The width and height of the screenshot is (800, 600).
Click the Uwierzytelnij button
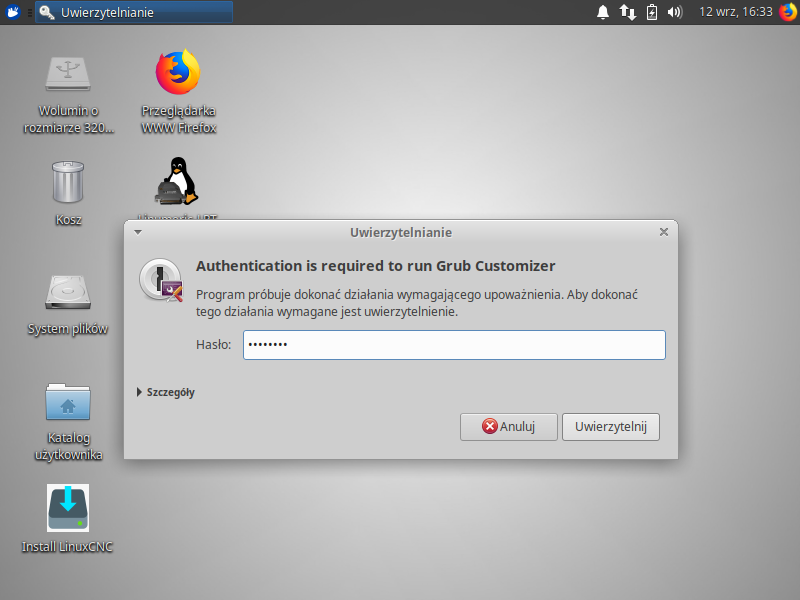[610, 427]
